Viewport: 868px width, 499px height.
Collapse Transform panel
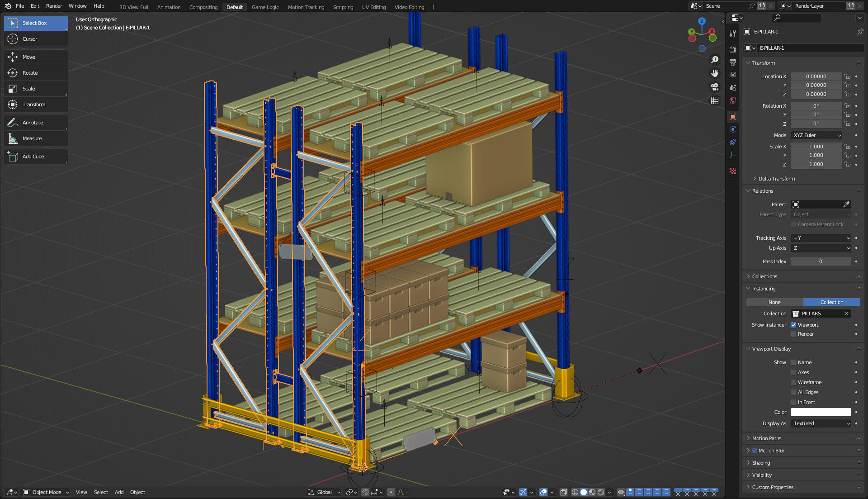(x=763, y=63)
